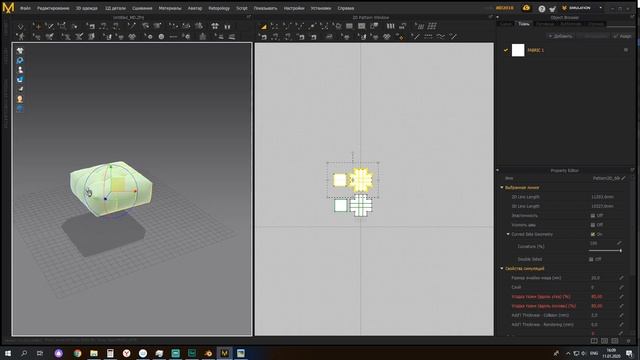
Task: Open the 2D детали menu
Action: coord(116,8)
